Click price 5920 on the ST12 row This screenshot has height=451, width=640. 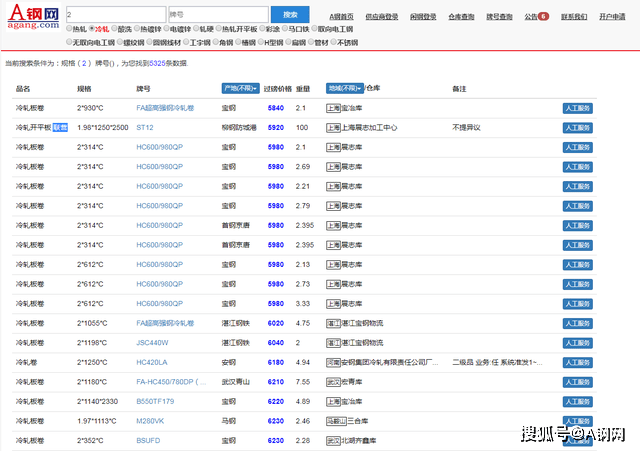276,128
